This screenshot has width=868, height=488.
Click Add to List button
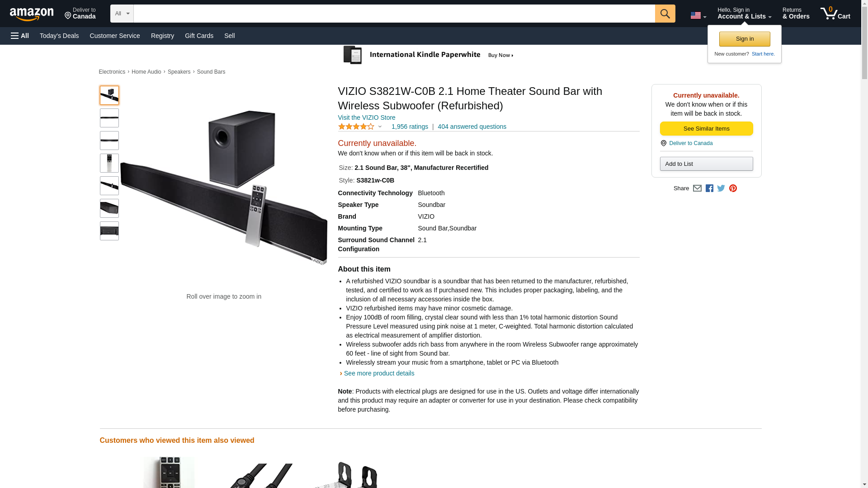pos(706,164)
